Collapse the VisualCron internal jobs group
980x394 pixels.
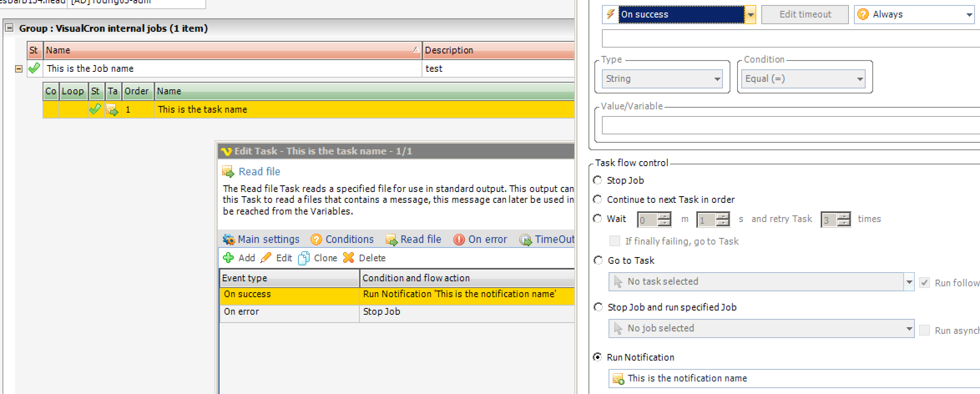coord(9,28)
